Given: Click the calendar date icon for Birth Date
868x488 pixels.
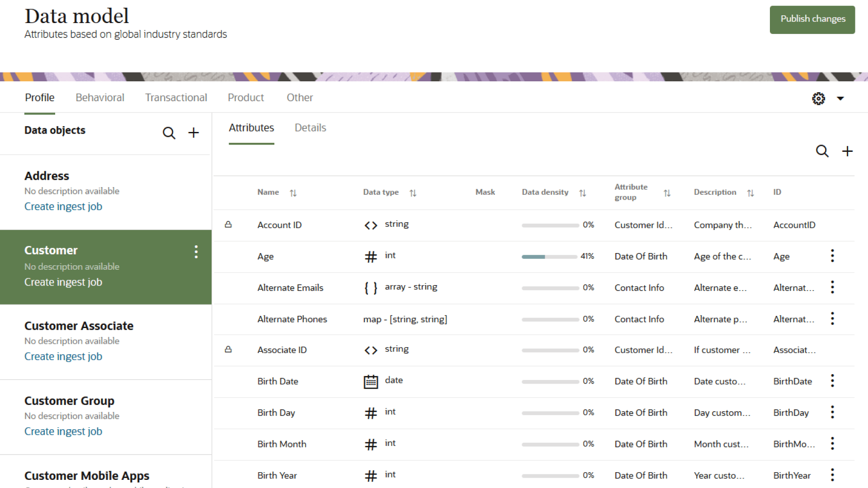Looking at the screenshot, I should [371, 382].
